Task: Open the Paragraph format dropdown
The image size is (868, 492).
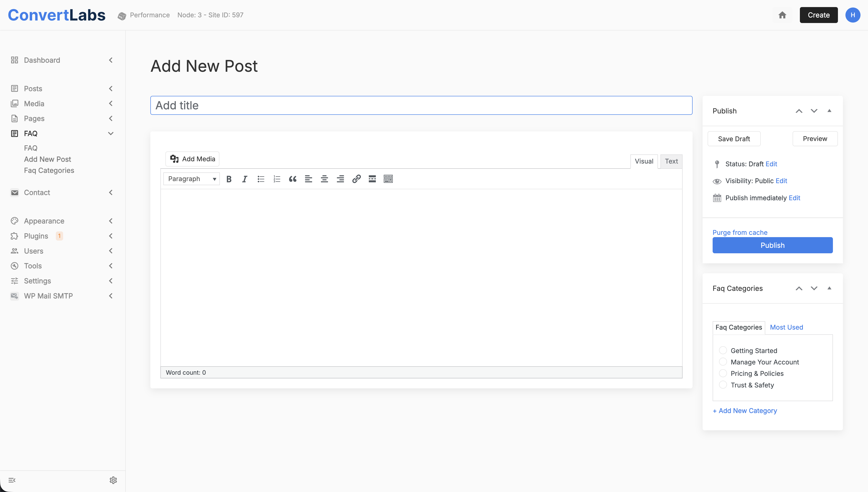Action: pyautogui.click(x=191, y=179)
